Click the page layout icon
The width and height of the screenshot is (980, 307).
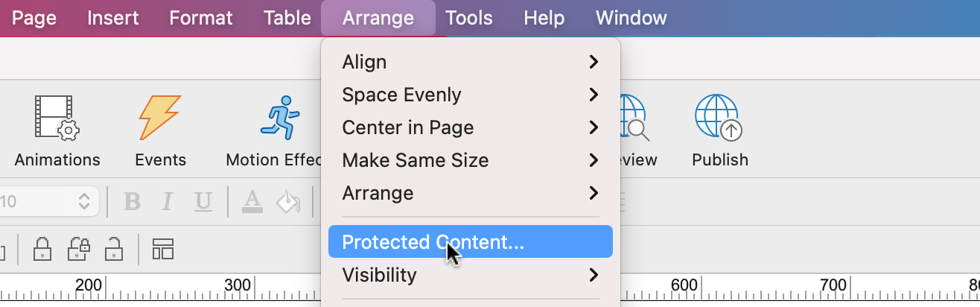(x=162, y=248)
